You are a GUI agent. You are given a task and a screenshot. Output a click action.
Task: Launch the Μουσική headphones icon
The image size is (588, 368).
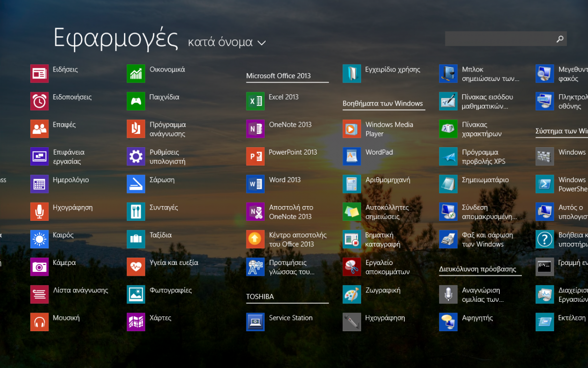click(x=39, y=322)
